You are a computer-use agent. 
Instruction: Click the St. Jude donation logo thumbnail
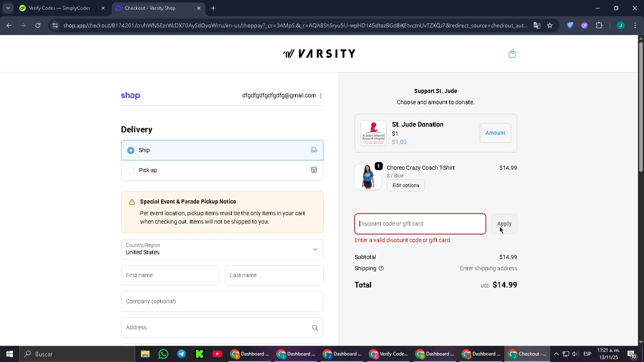click(x=373, y=133)
